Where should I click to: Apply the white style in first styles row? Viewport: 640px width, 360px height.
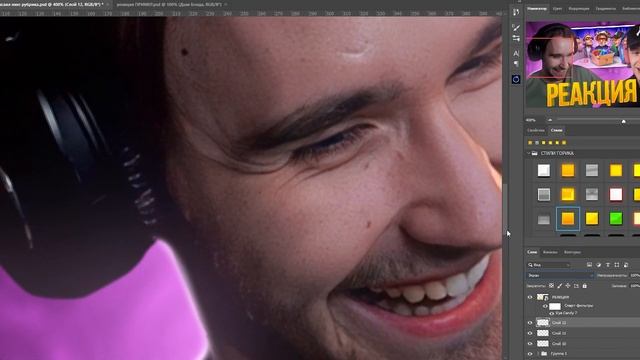pos(544,170)
